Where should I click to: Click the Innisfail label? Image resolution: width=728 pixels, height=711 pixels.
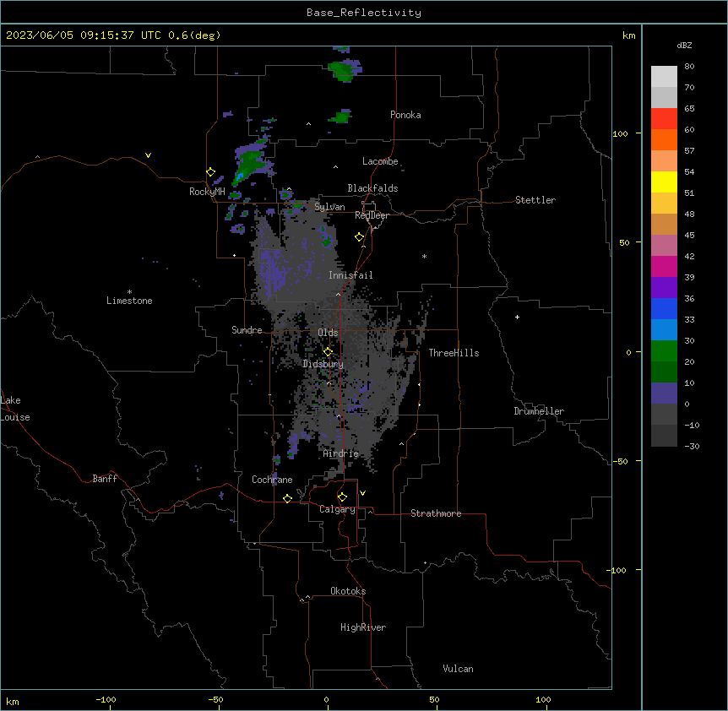350,275
